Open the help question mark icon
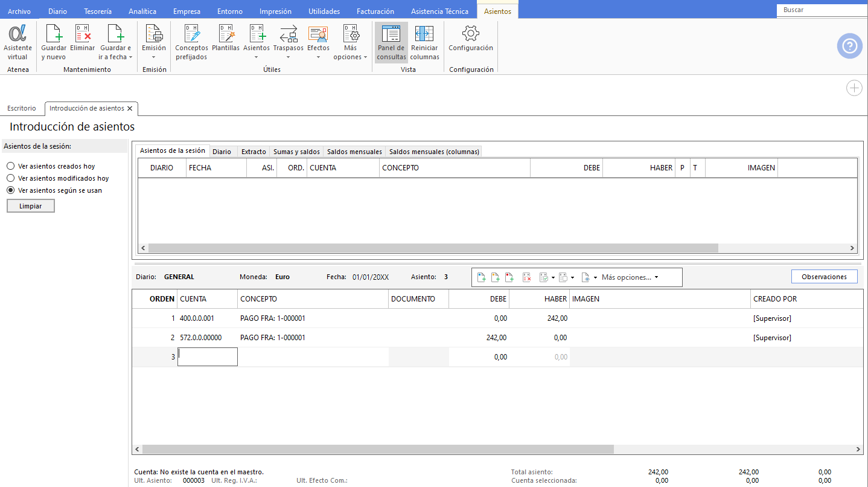 (x=849, y=47)
